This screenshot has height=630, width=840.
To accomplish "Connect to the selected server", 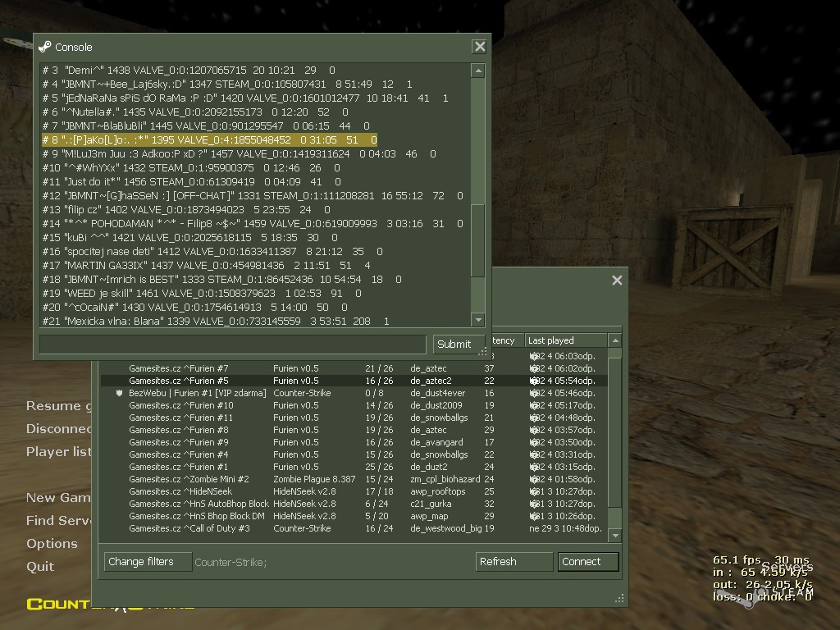I will coord(587,561).
